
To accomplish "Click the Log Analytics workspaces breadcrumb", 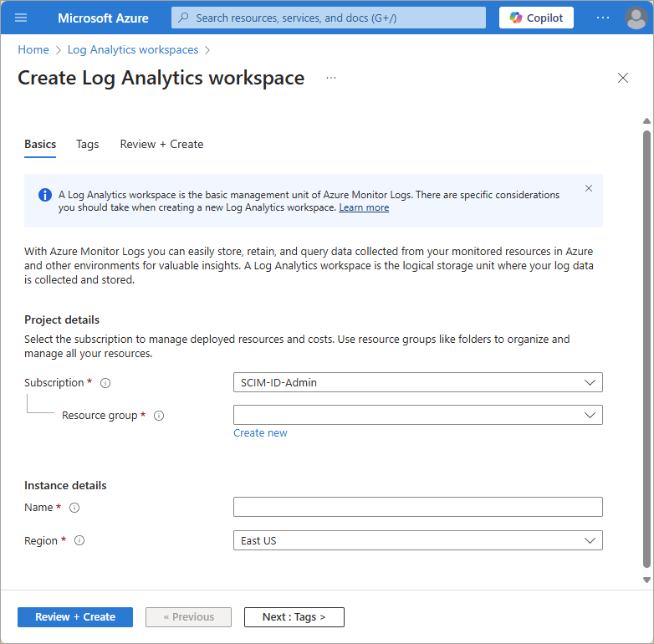I will point(133,50).
